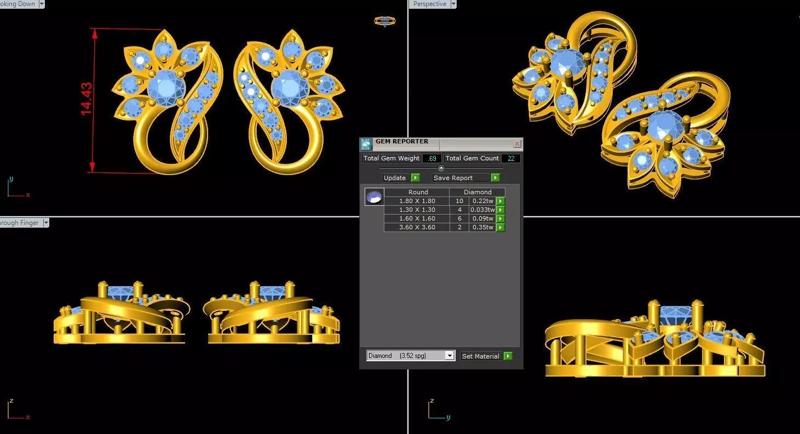Screen dimensions: 800x434
Task: Select the '1.80 X 1.80' size cell
Action: tap(417, 201)
